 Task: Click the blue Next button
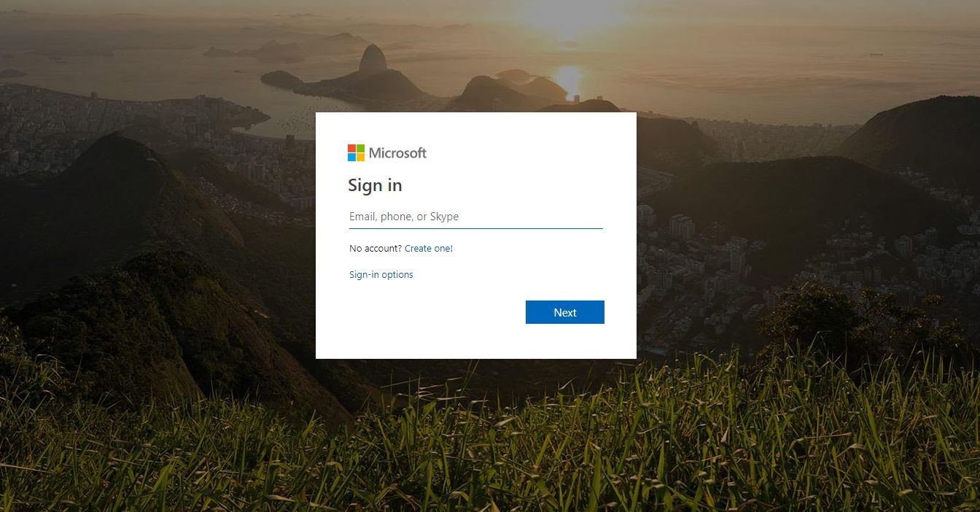[565, 312]
